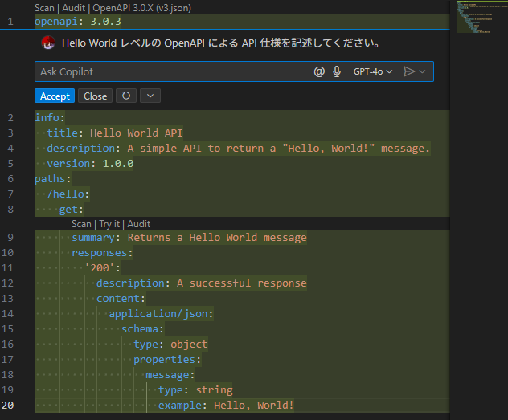Viewport: 508px width, 420px height.
Task: Click 'summary: Returns a Hello World message'
Action: (189, 238)
